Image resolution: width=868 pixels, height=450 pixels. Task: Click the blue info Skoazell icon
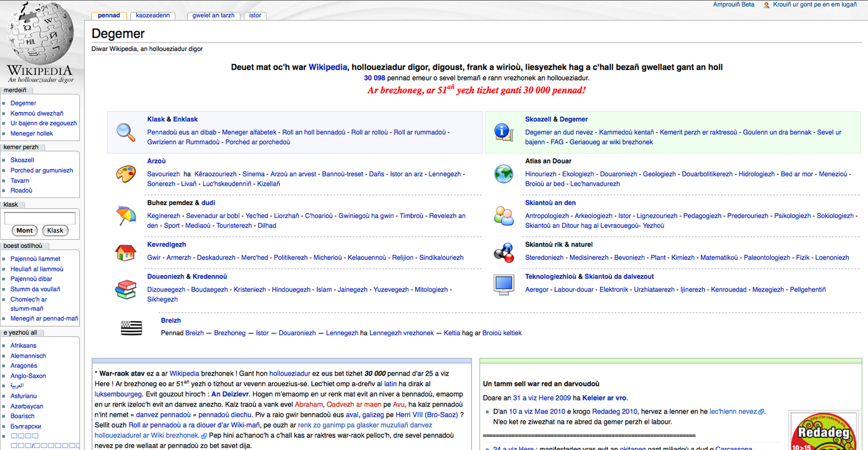coord(504,132)
